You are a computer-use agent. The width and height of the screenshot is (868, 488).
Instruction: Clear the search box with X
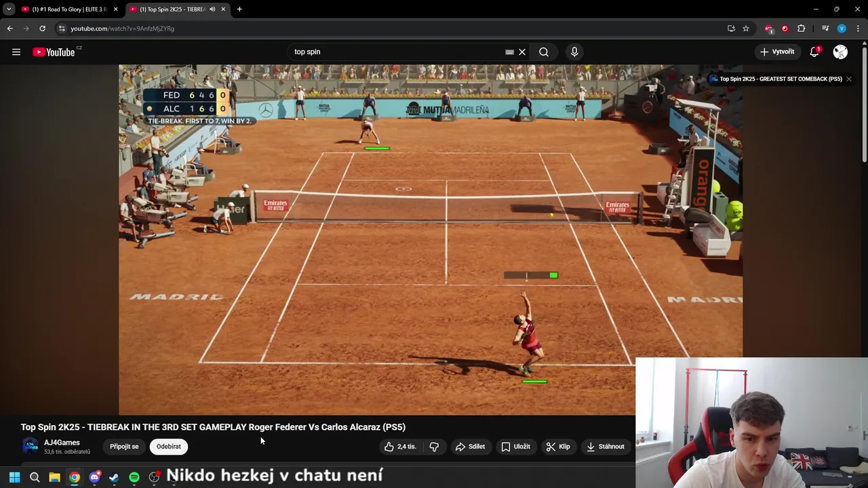click(x=522, y=52)
